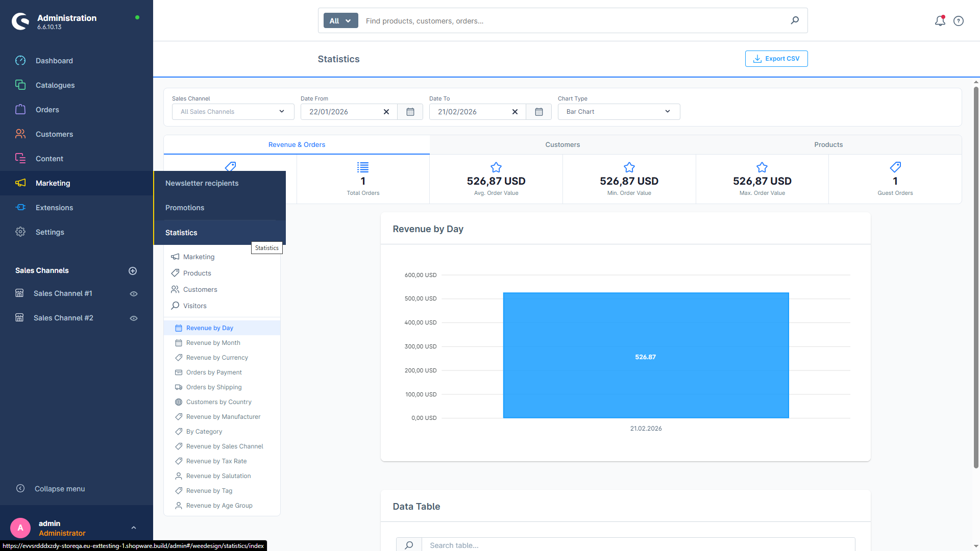Click the Settings gear icon

coord(20,232)
